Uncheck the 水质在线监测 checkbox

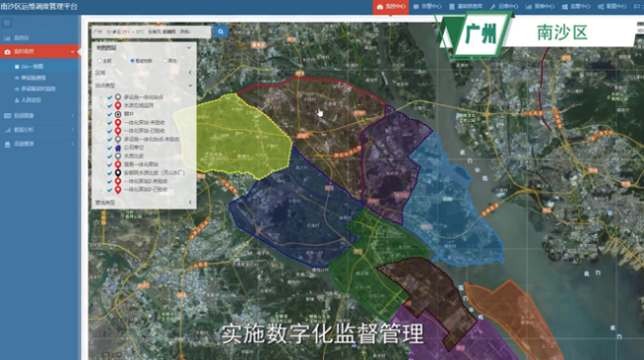coord(110,105)
